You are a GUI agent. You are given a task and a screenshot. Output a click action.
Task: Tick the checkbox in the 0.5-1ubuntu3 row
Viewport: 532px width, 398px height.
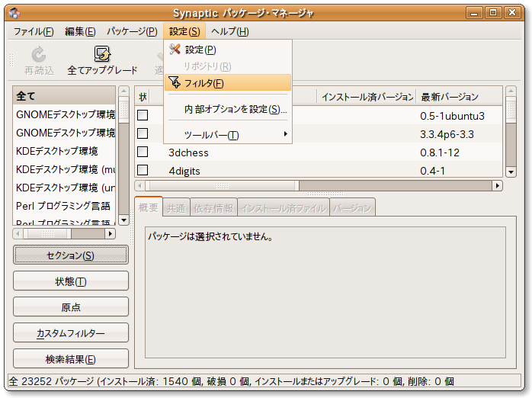click(x=143, y=115)
